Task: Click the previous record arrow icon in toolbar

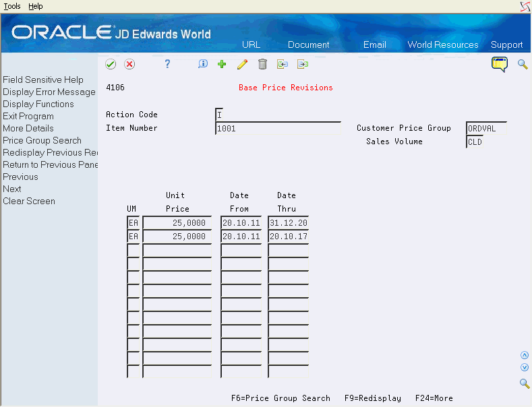Action: click(x=283, y=64)
